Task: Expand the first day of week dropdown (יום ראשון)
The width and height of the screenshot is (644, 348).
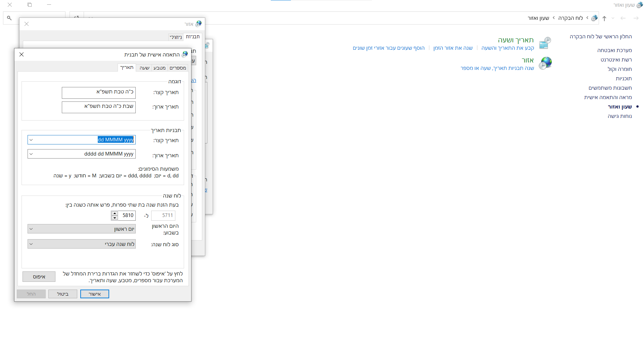Action: pyautogui.click(x=82, y=229)
